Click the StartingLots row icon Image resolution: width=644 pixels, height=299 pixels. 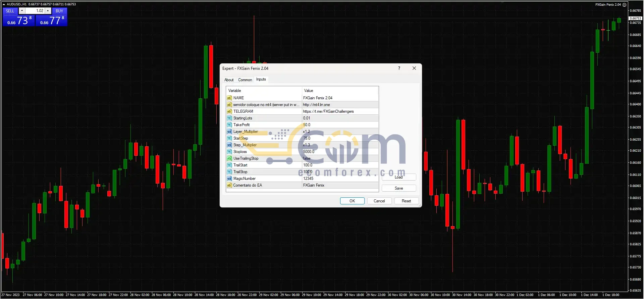229,118
